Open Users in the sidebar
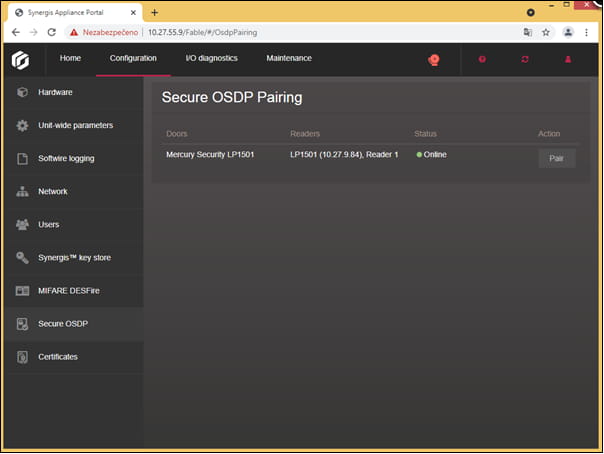The width and height of the screenshot is (604, 454). (x=74, y=225)
